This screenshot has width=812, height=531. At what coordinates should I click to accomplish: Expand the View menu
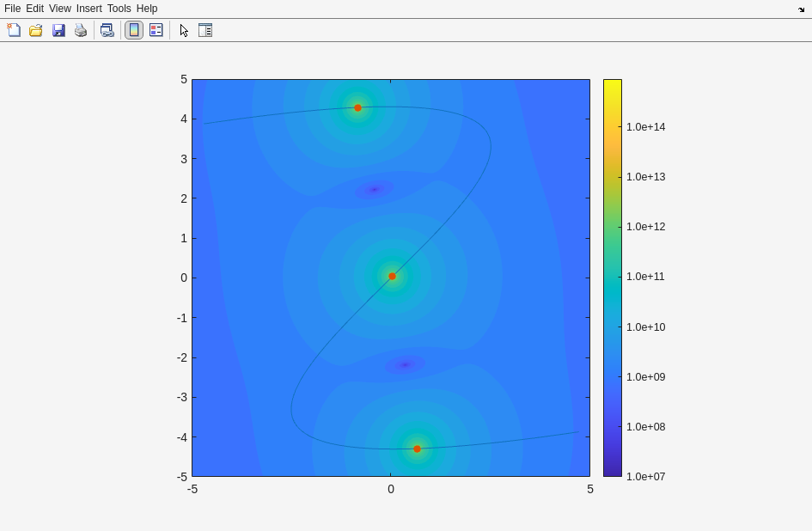(60, 9)
